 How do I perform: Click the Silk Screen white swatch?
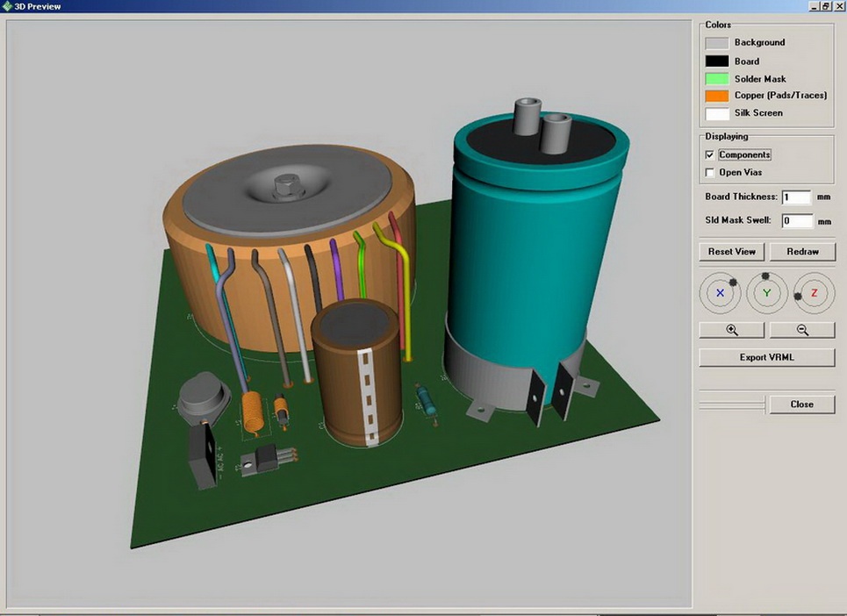[x=717, y=113]
